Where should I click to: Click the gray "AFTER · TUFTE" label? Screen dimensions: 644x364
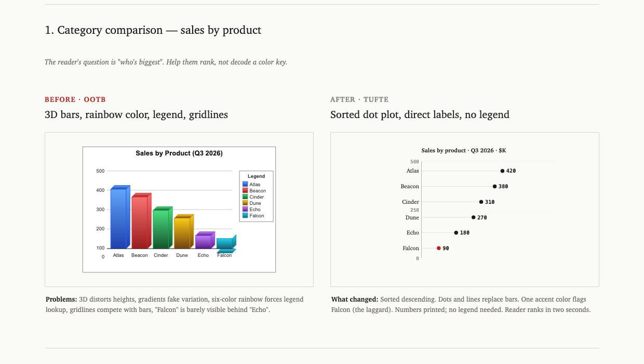[x=359, y=99]
